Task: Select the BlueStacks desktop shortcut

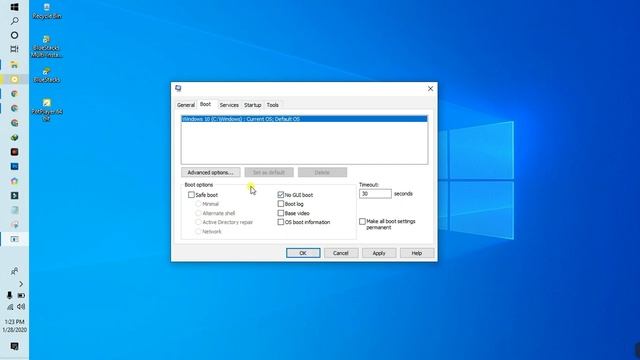Action: [47, 75]
